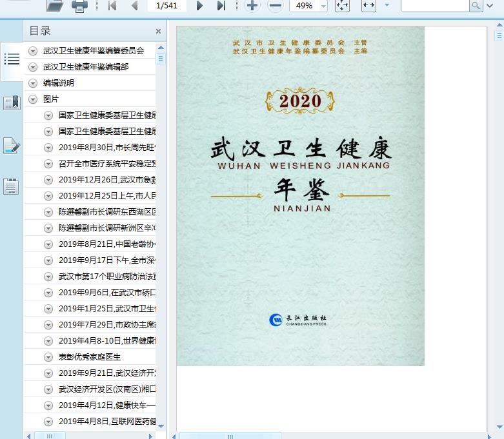Open entry 2019年8月21日,中国老龄协
The image size is (504, 439).
pyautogui.click(x=107, y=244)
